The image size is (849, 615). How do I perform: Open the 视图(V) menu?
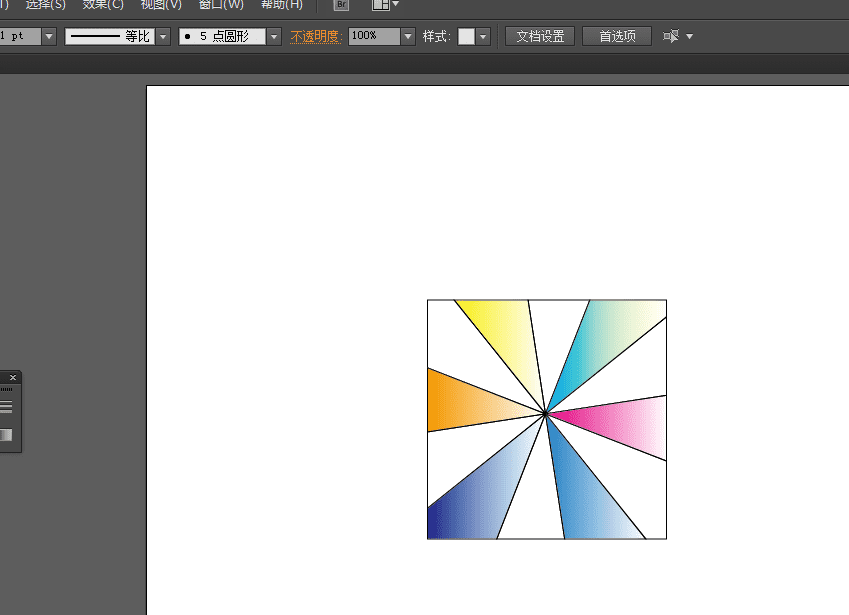(161, 5)
